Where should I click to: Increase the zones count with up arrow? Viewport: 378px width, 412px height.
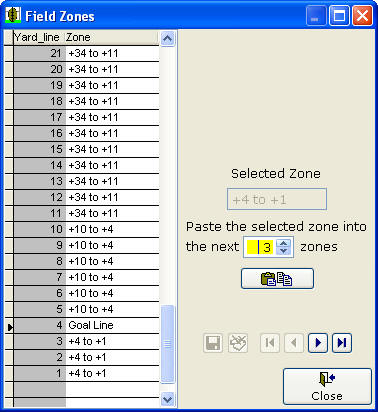[x=284, y=243]
